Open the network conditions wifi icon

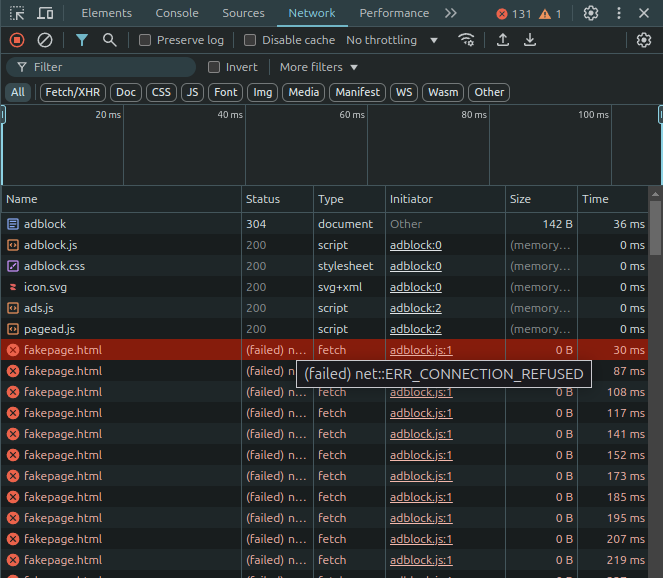coord(466,40)
